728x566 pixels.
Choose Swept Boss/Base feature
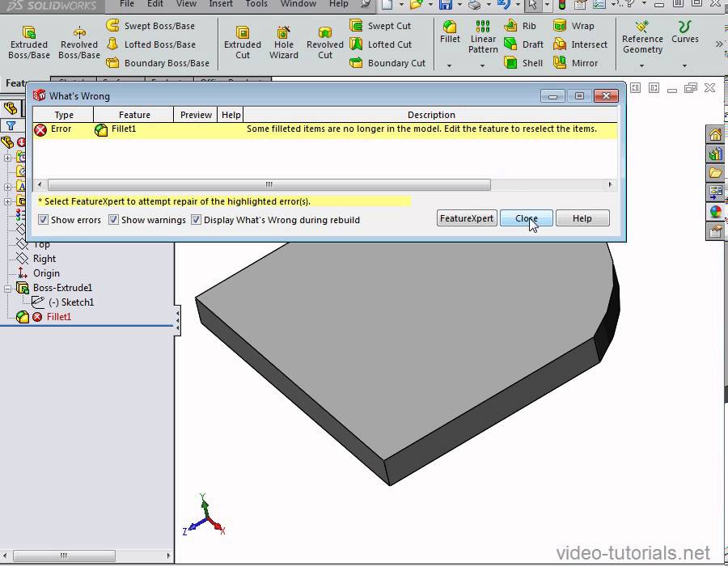point(150,26)
